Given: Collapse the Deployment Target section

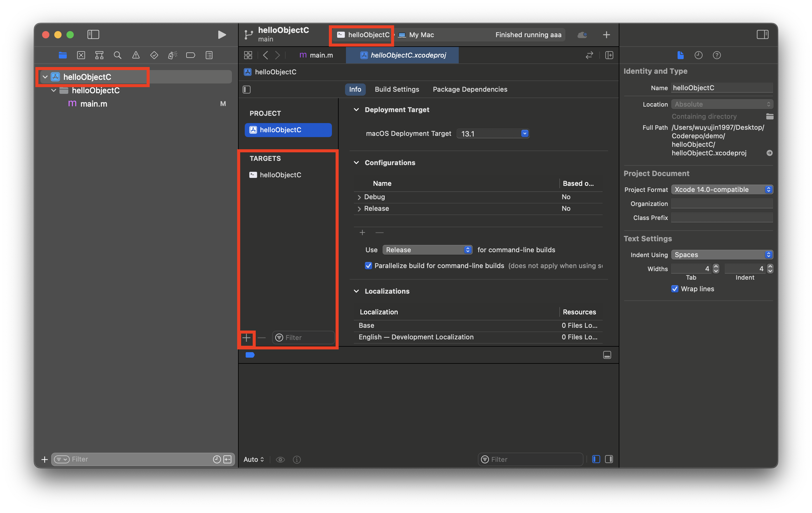Looking at the screenshot, I should (x=356, y=110).
